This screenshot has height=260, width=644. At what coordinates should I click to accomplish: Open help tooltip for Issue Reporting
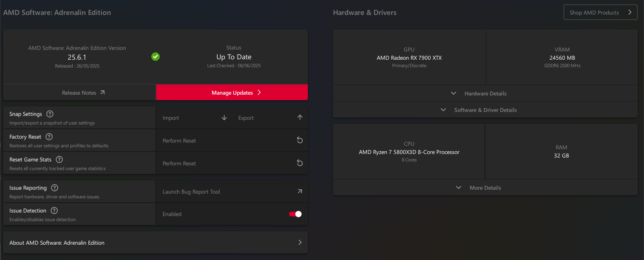coord(55,188)
